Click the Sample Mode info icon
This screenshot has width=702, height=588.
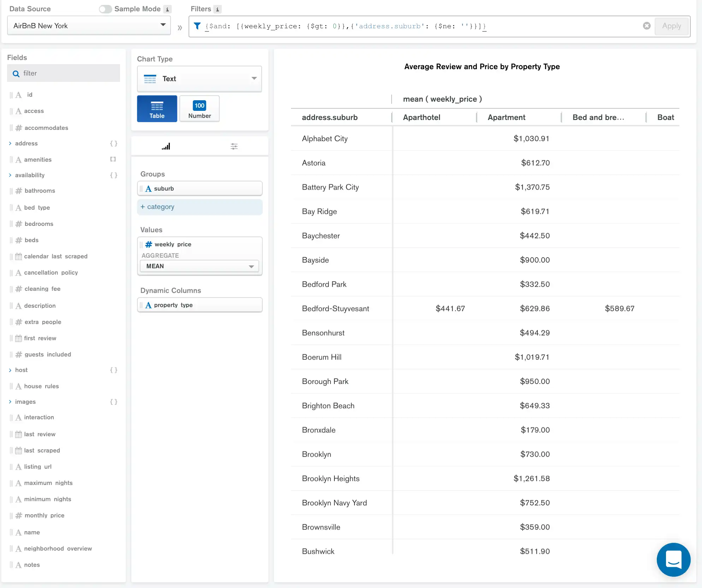point(168,9)
